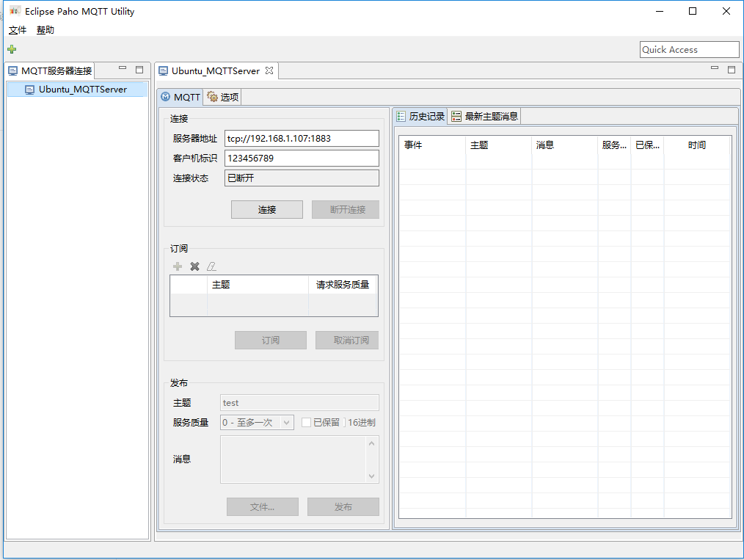Click the 连接 connect button

pos(267,210)
